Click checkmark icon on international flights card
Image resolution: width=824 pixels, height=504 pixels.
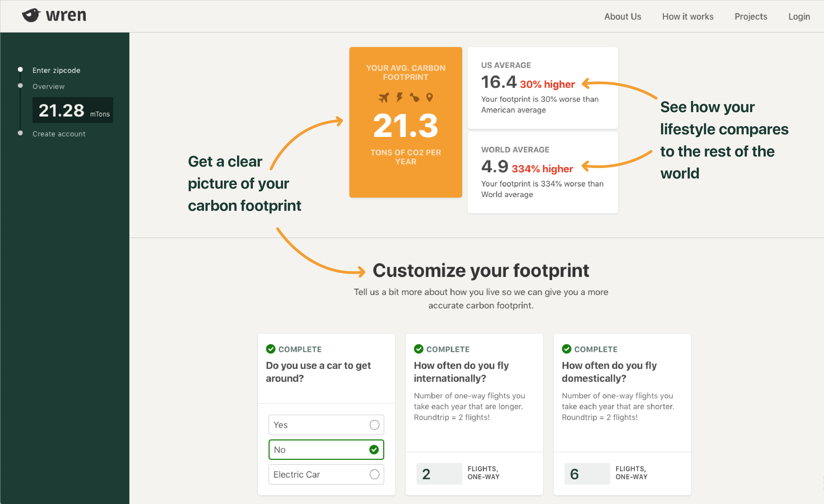pyautogui.click(x=418, y=349)
